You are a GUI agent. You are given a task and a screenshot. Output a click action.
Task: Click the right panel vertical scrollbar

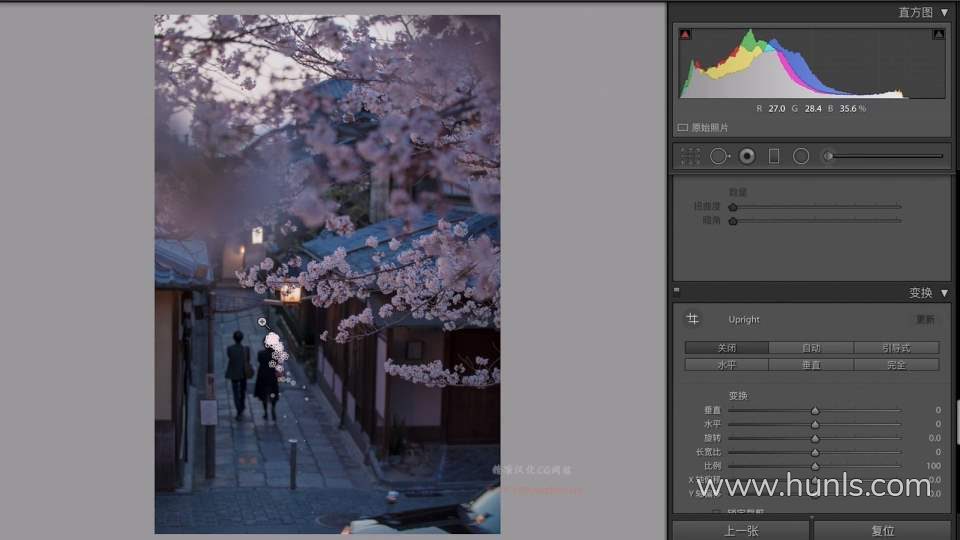[x=957, y=422]
